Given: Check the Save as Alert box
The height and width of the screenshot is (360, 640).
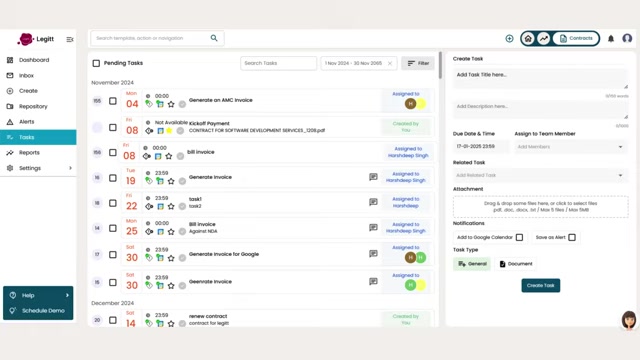Looking at the screenshot, I should (572, 237).
